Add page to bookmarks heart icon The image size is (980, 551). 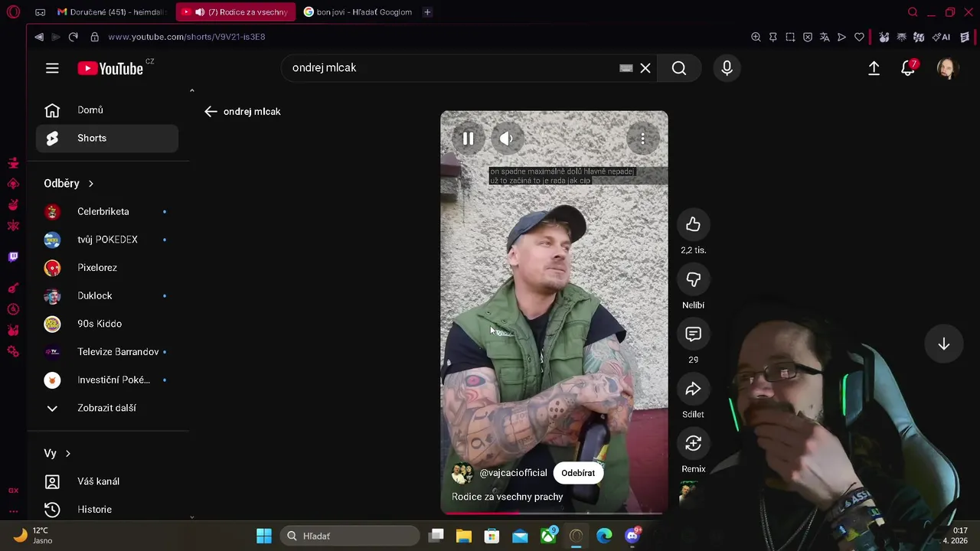coord(859,37)
